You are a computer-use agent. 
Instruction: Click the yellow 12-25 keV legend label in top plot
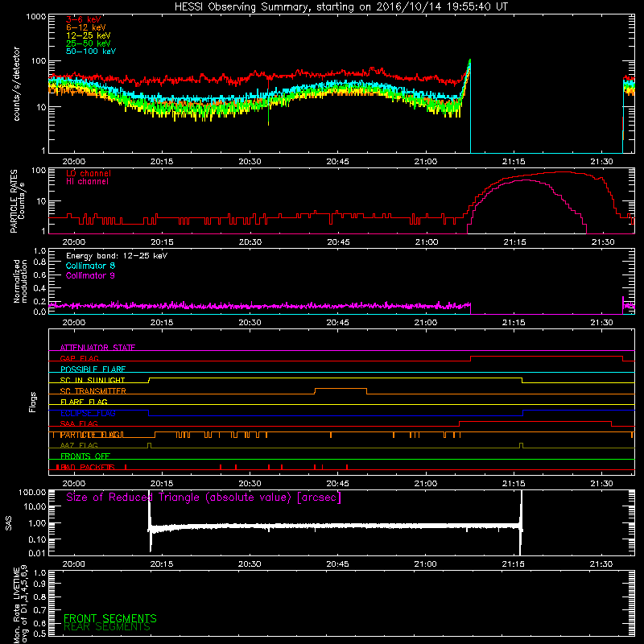(89, 35)
